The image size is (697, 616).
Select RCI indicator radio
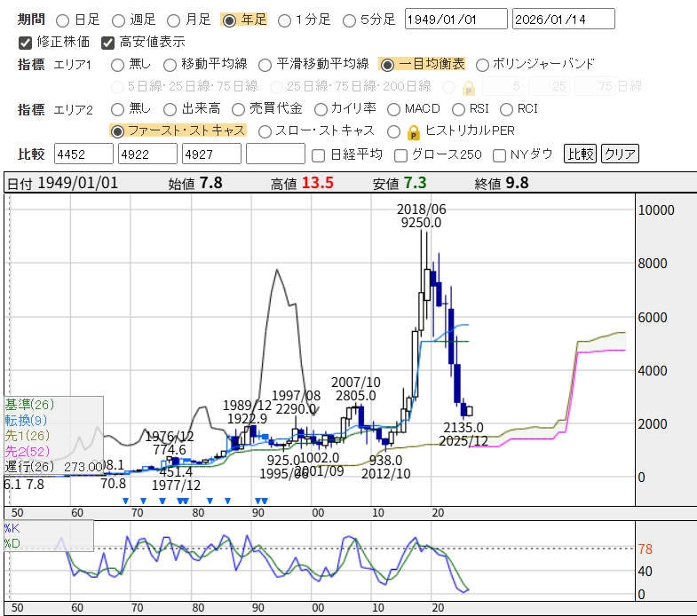(x=507, y=109)
